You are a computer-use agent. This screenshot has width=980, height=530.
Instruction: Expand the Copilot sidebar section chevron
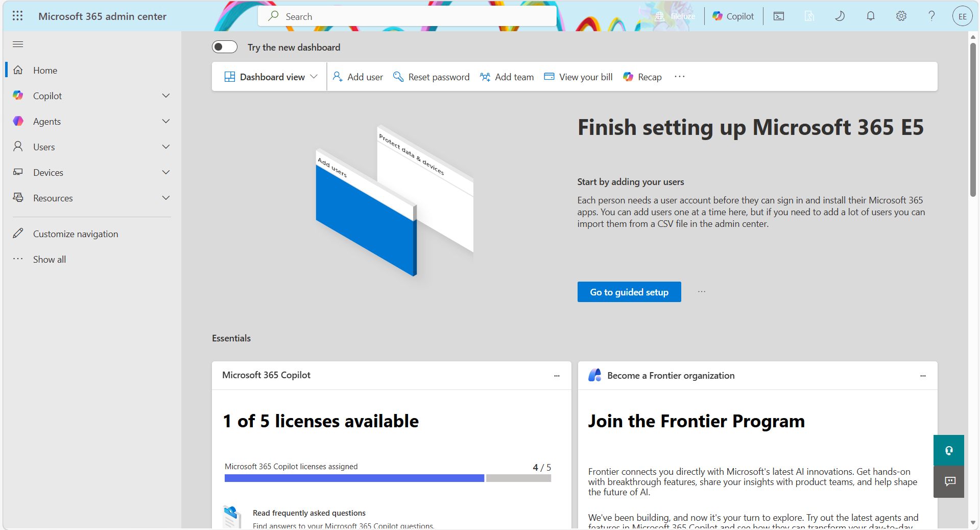166,96
